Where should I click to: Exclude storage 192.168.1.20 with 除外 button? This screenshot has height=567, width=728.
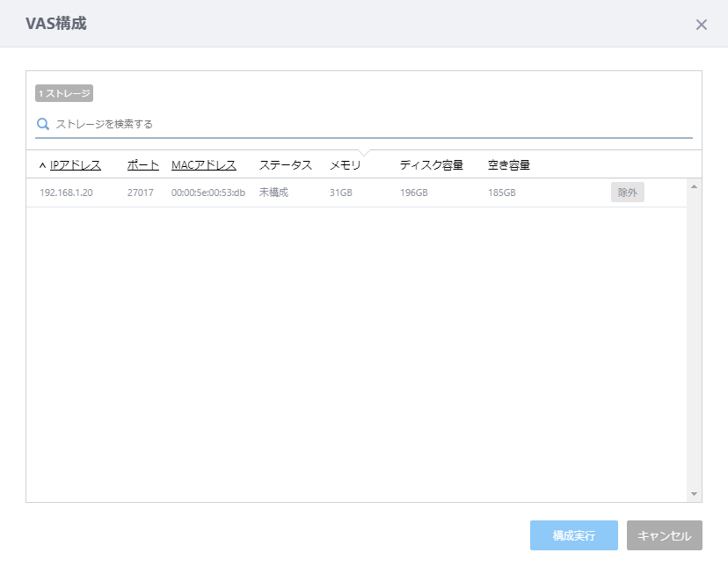pos(627,193)
